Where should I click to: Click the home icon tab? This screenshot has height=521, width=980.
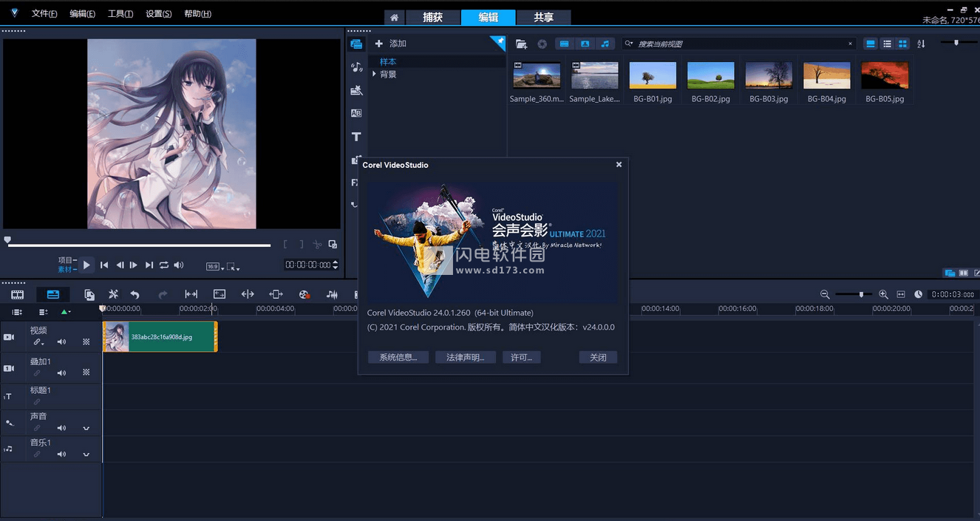[x=395, y=18]
